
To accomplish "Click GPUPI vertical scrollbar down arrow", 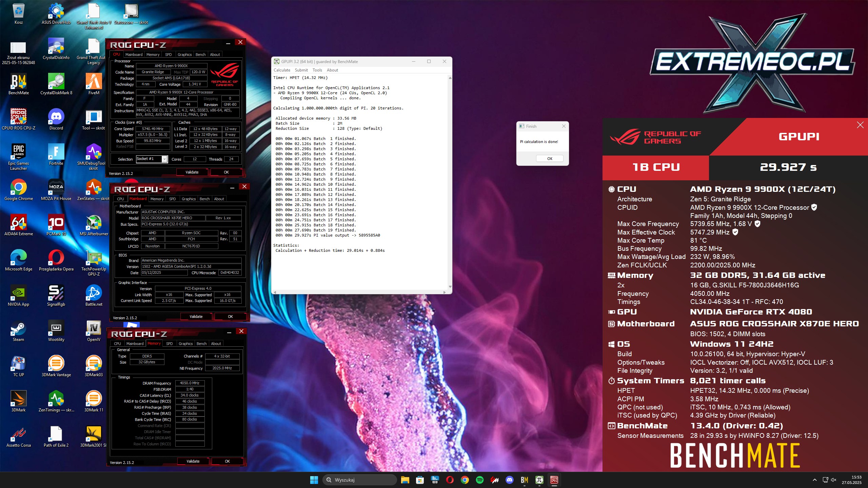I will 450,287.
